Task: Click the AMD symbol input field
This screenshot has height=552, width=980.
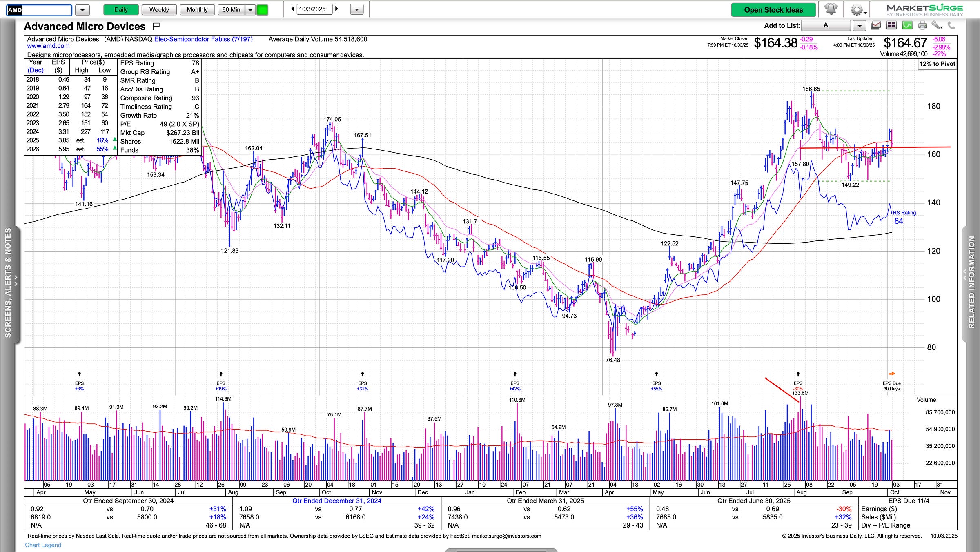Action: pyautogui.click(x=40, y=10)
